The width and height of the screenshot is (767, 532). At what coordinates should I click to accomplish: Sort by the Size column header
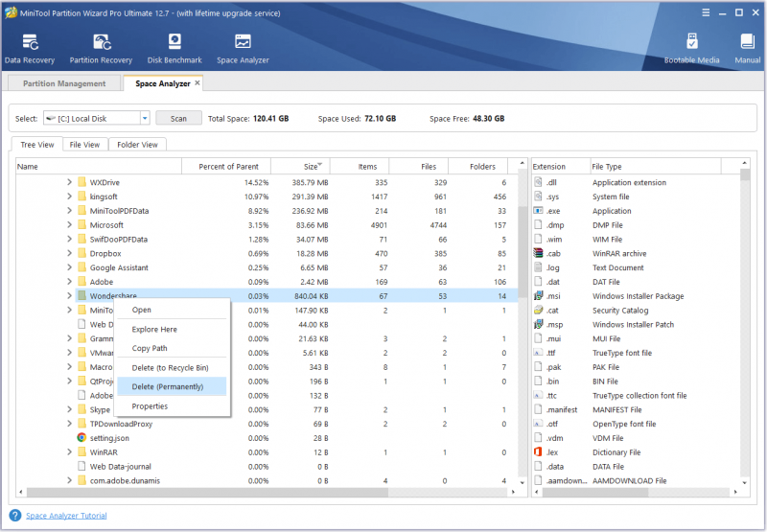pyautogui.click(x=300, y=166)
